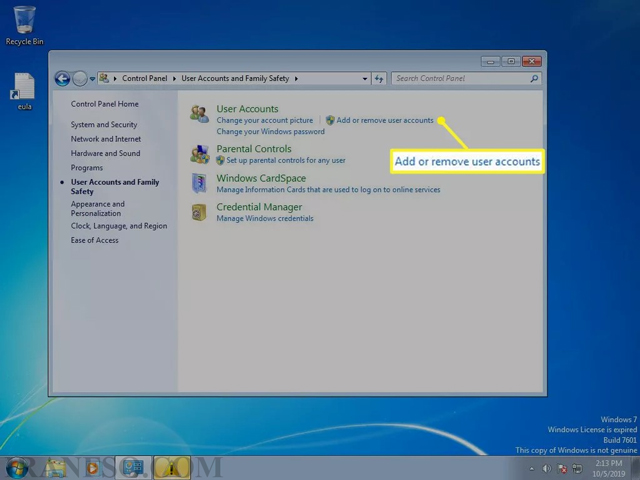640x480 pixels.
Task: Click the network tray icon
Action: coord(577,469)
